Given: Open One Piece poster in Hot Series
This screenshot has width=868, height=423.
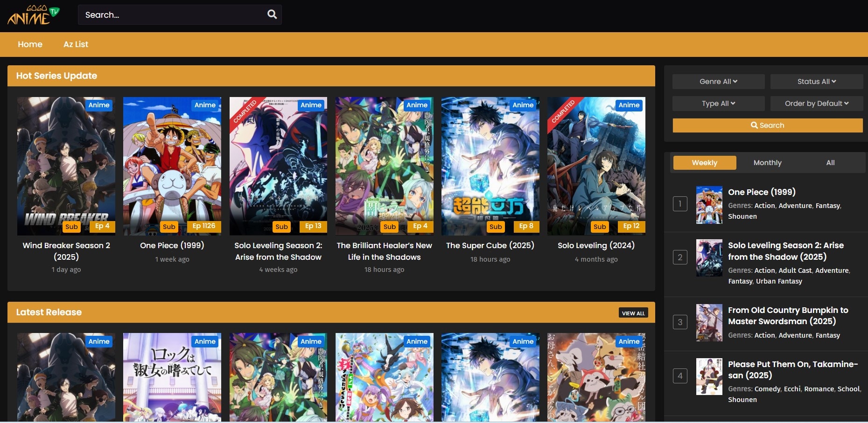Looking at the screenshot, I should click(172, 166).
